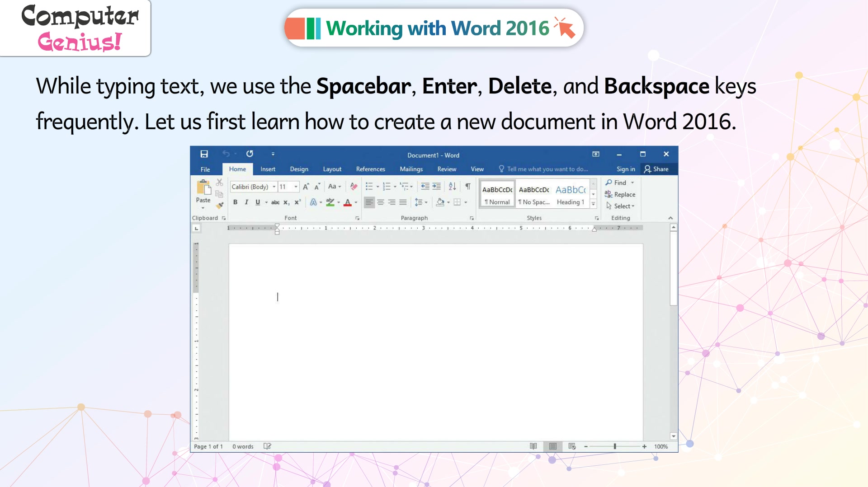The image size is (868, 487).
Task: Open Customize Quick Access Toolbar arrow
Action: (273, 154)
